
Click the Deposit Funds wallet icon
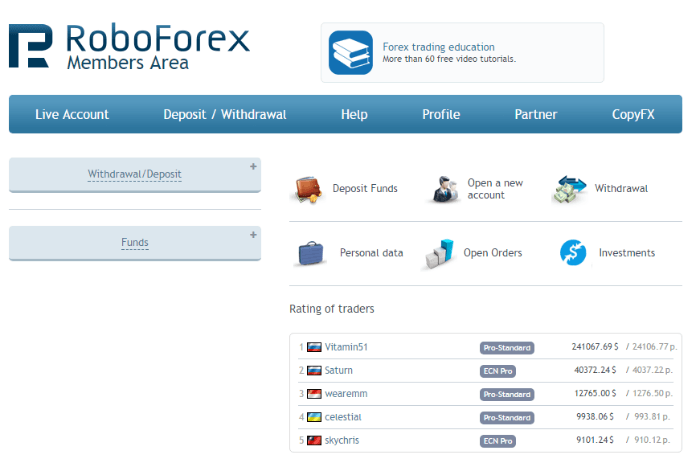[309, 188]
